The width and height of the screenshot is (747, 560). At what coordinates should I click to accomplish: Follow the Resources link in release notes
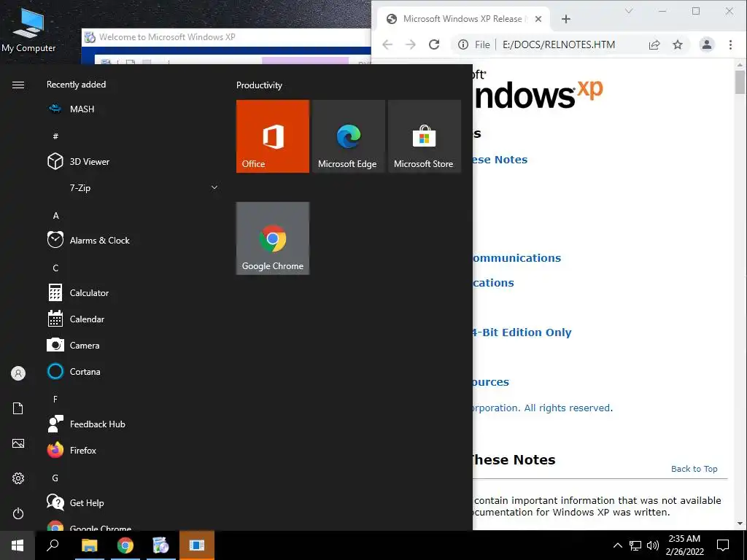pyautogui.click(x=491, y=382)
